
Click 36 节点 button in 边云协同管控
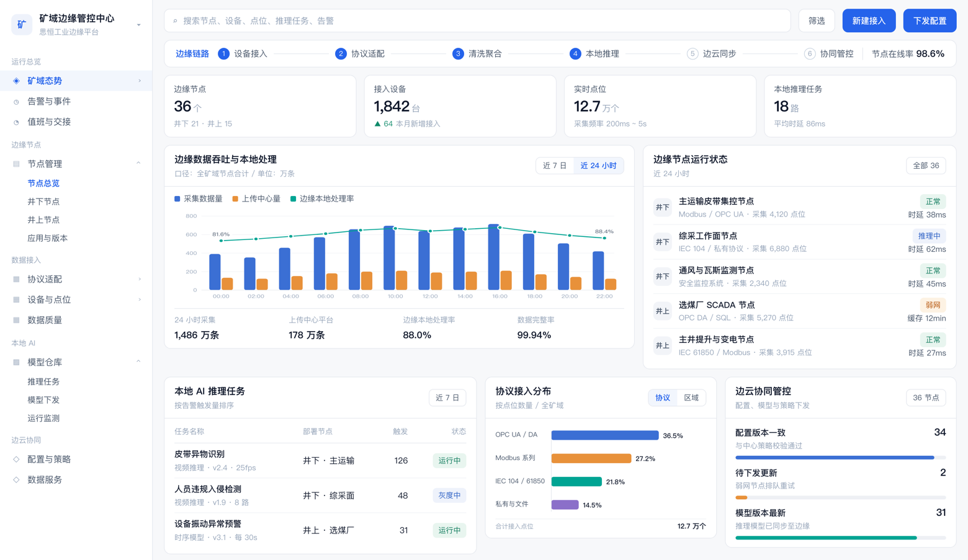click(x=926, y=398)
